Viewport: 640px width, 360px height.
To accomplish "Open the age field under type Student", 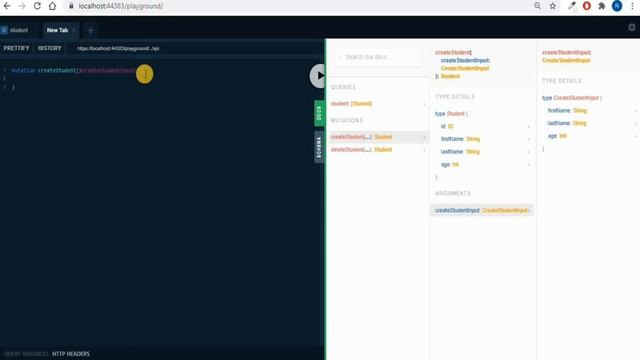I will (x=482, y=164).
